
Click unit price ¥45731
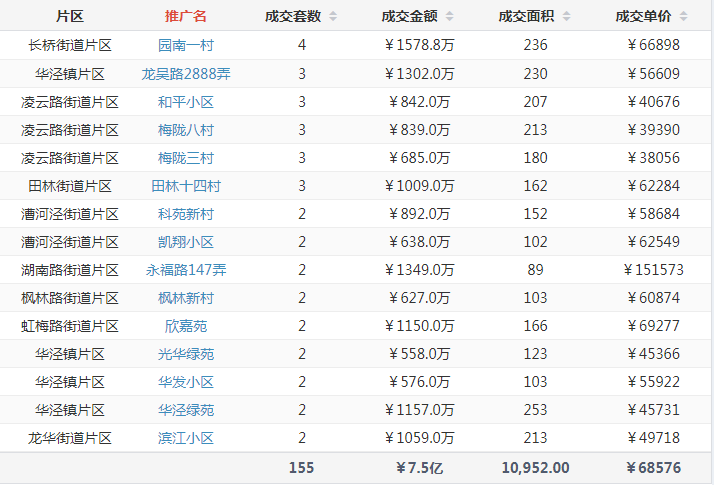click(653, 410)
